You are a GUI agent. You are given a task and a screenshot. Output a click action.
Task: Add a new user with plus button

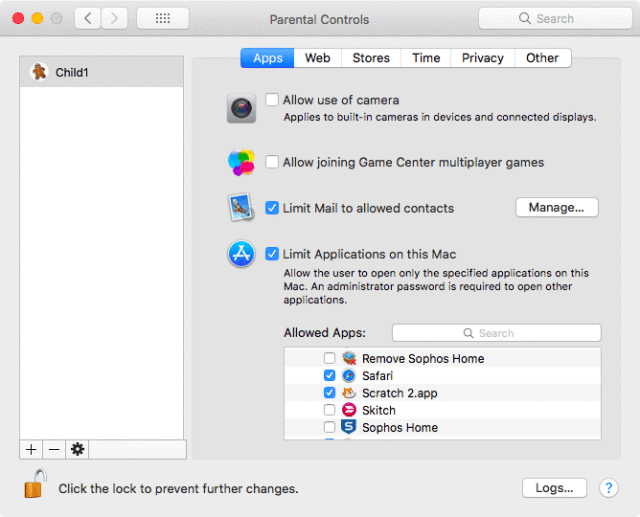coord(31,449)
